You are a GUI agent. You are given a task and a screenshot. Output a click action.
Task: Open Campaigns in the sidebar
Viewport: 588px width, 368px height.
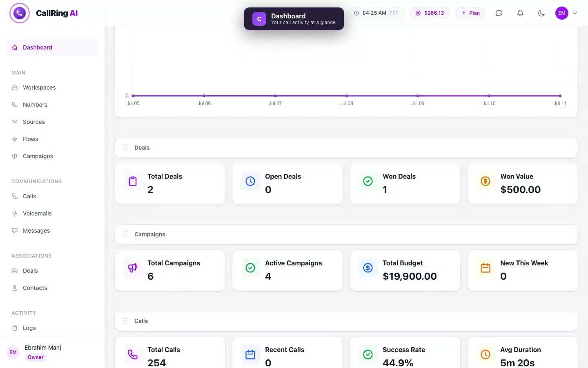[52, 156]
